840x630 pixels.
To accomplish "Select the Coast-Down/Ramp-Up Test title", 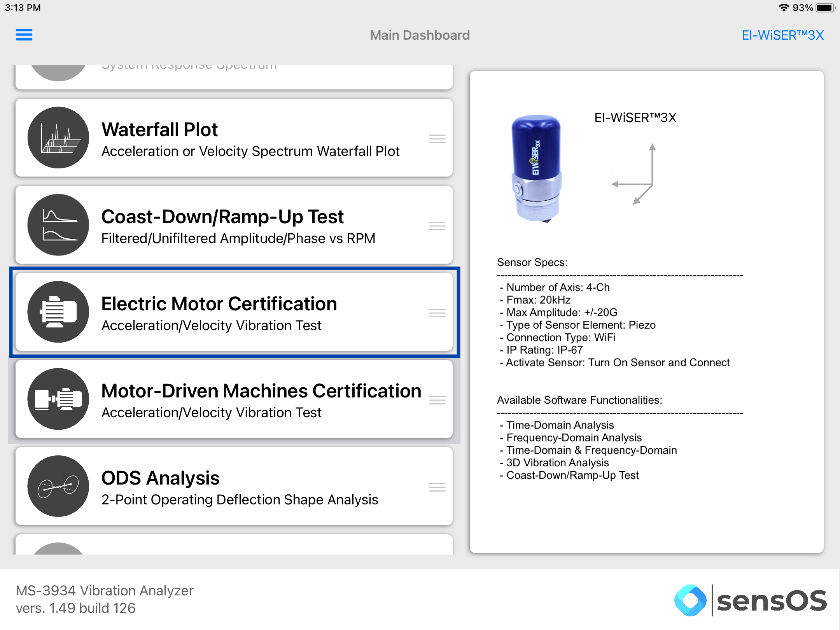I will (222, 217).
